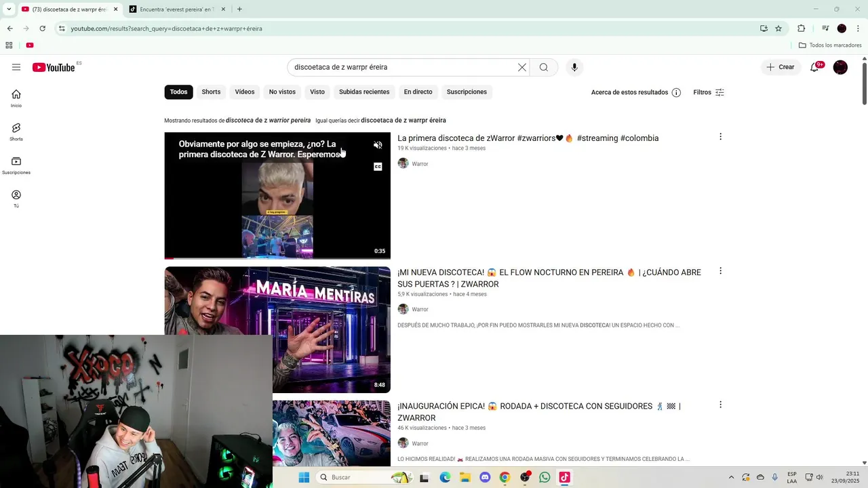This screenshot has height=488, width=868.
Task: Open options menu for INAUGURACIÓN EPICA video
Action: point(720,405)
